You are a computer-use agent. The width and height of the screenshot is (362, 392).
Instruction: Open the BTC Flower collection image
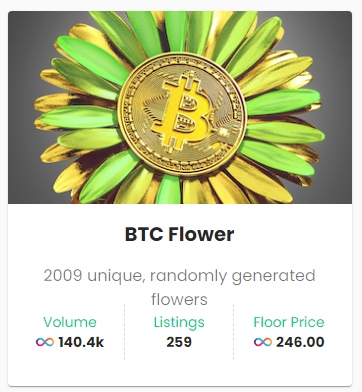click(180, 107)
